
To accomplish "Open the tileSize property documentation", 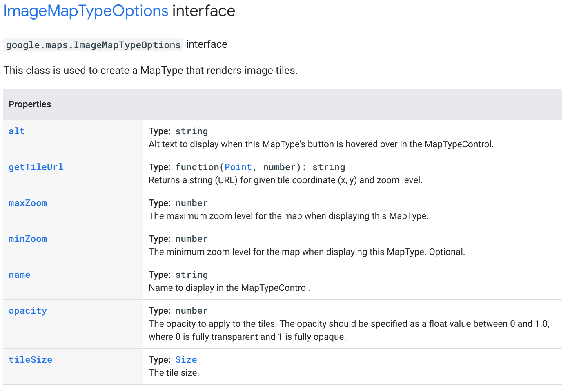I will click(x=30, y=359).
